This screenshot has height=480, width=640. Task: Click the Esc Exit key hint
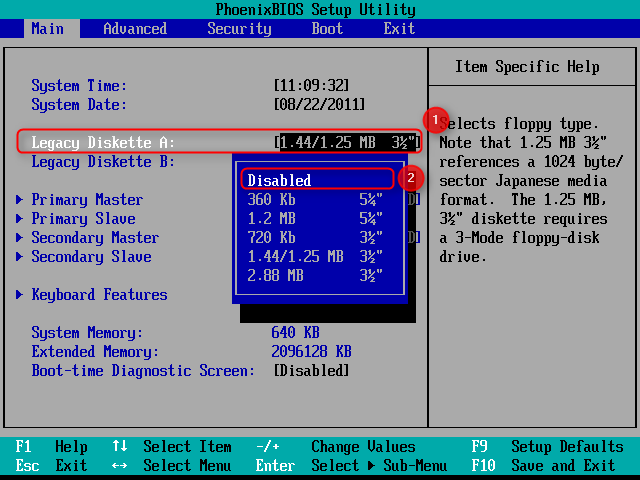[51, 465]
